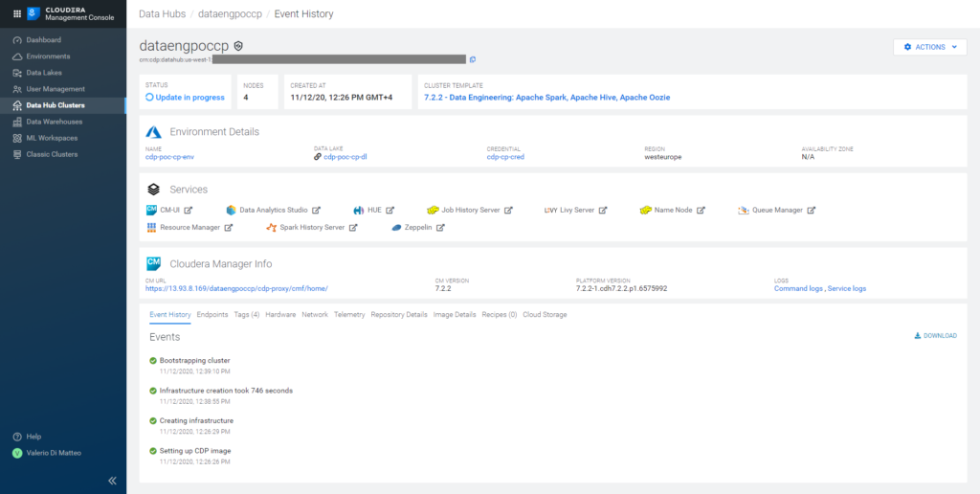Go to Dashboard in sidebar
Screen dimensions: 980x494
63,40
